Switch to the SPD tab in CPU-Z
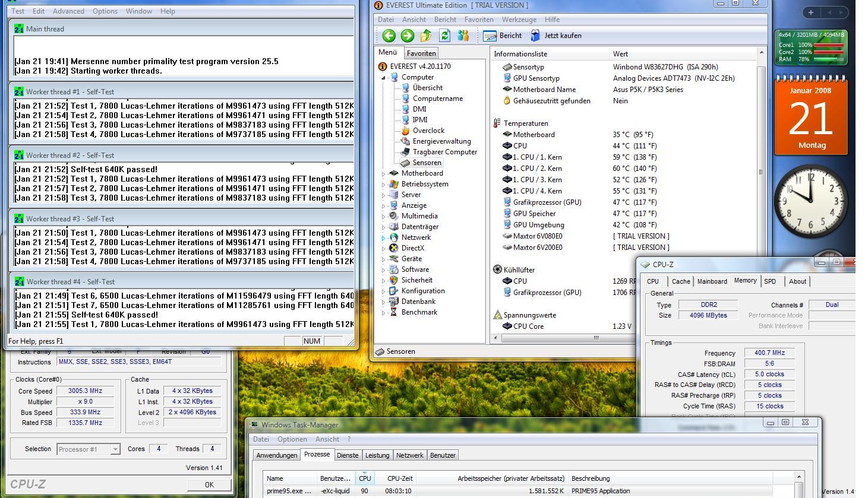This screenshot has height=498, width=868. point(770,281)
